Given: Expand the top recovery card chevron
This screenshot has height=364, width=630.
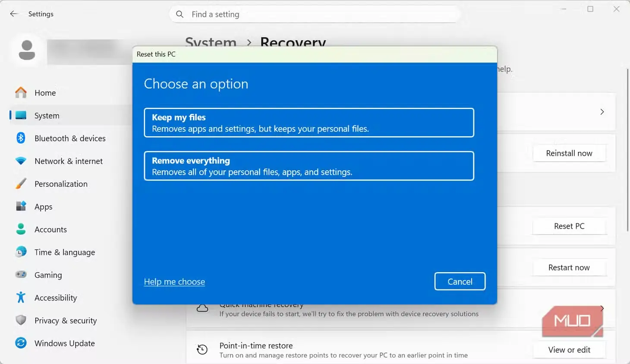Looking at the screenshot, I should [x=602, y=112].
